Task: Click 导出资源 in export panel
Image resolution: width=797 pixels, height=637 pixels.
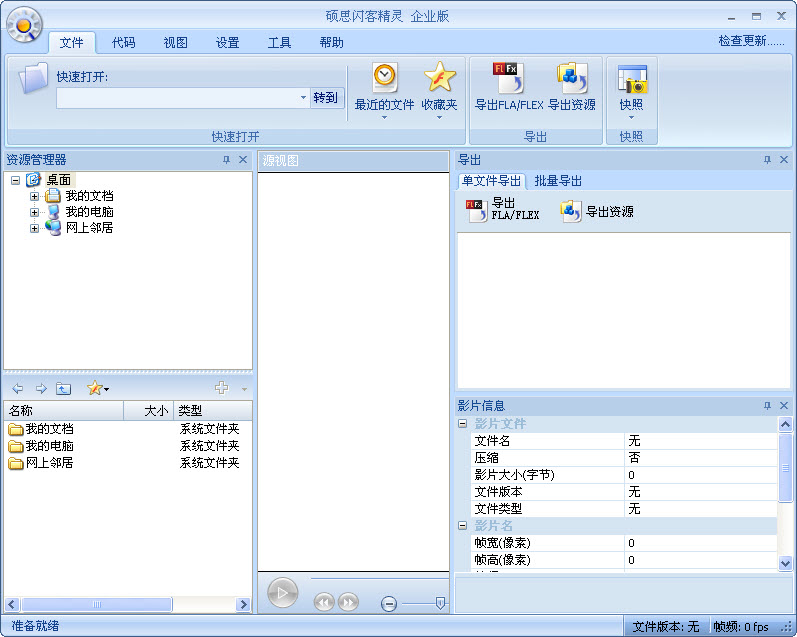Action: pyautogui.click(x=597, y=211)
